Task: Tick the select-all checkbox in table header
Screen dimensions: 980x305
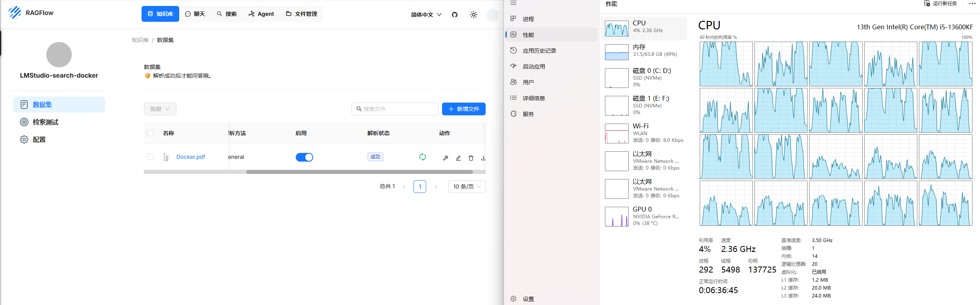Action: pos(150,133)
